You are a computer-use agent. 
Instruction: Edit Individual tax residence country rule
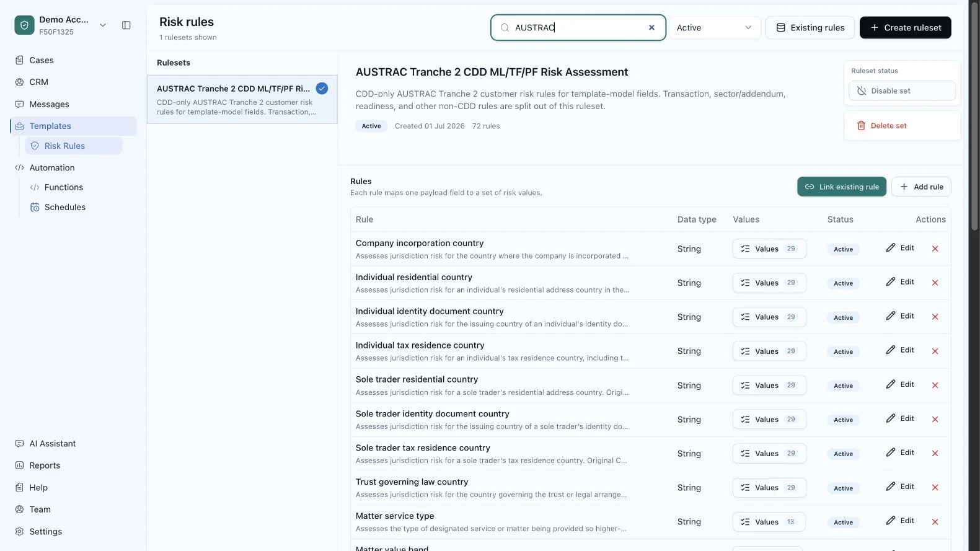coord(900,350)
